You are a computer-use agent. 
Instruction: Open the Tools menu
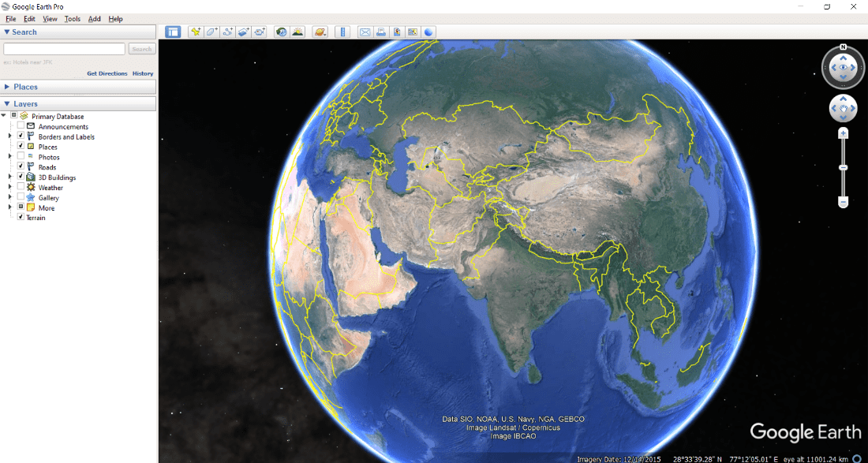click(x=72, y=19)
